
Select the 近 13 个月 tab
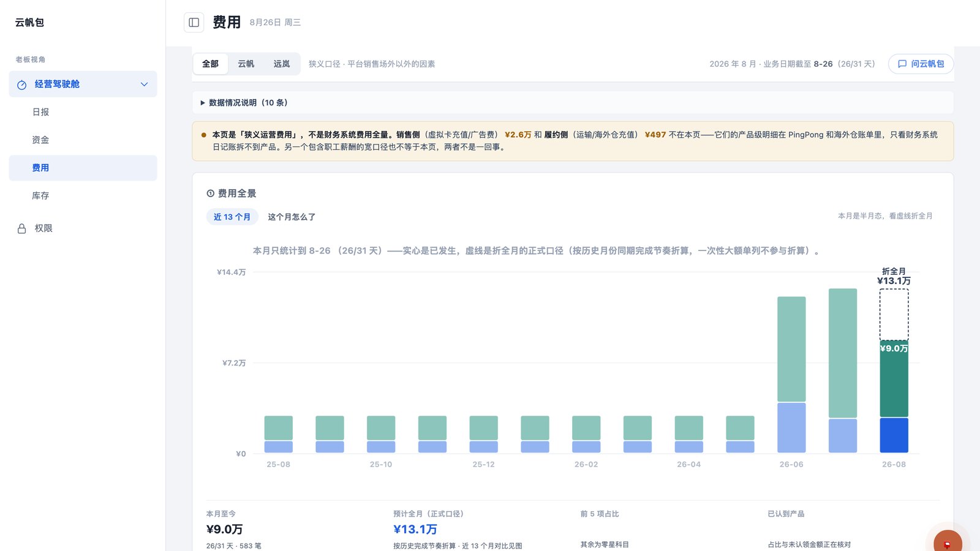[x=232, y=217]
